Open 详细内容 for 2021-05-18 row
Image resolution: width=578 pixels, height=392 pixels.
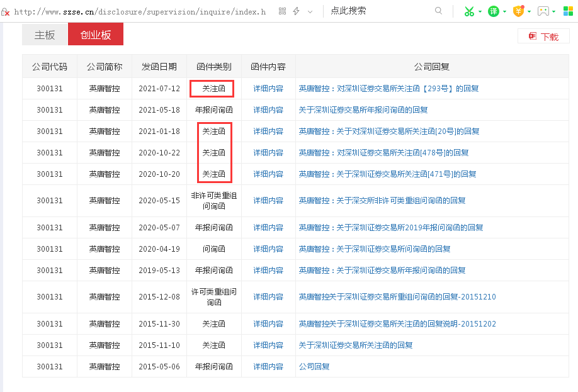(268, 109)
